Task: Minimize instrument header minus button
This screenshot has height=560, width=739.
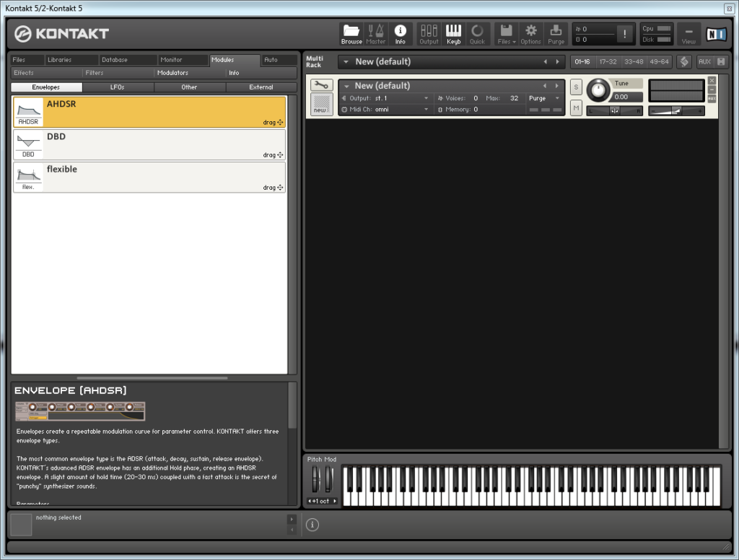Action: click(x=712, y=89)
